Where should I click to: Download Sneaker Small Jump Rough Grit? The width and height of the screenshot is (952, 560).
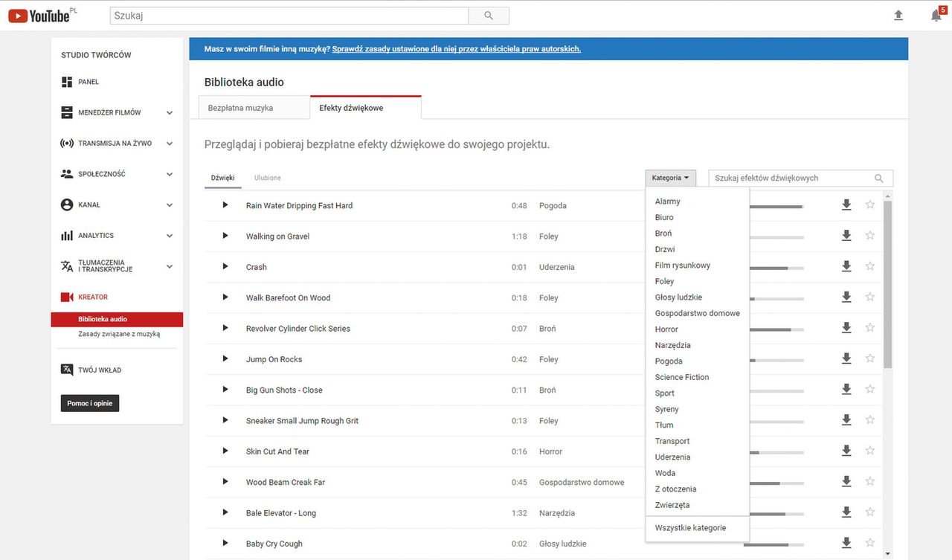846,420
